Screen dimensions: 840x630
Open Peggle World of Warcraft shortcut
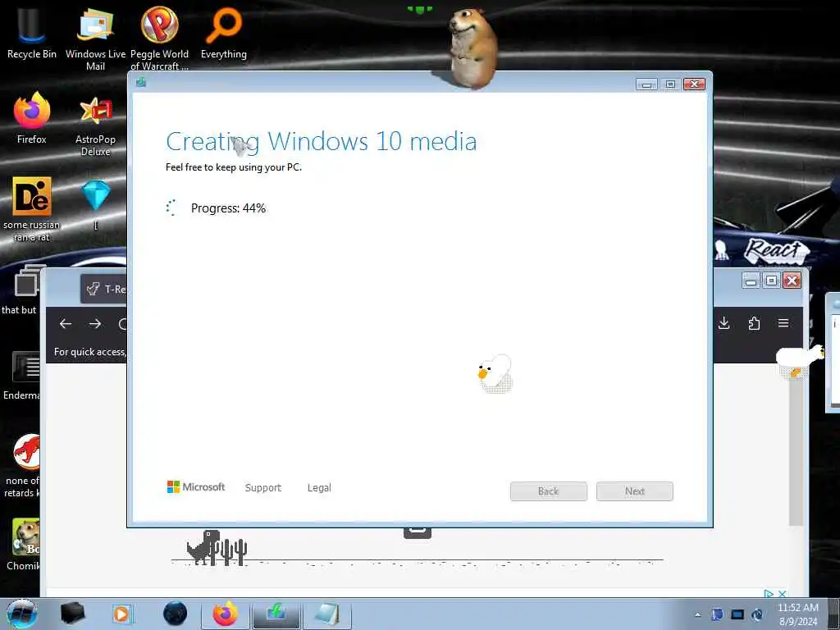click(x=159, y=39)
